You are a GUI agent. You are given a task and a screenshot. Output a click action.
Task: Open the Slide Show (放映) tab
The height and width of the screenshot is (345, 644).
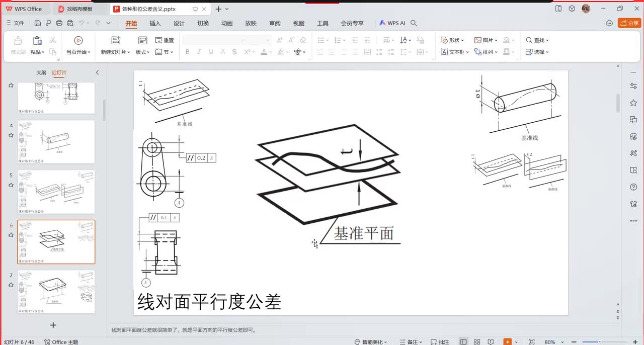(251, 23)
